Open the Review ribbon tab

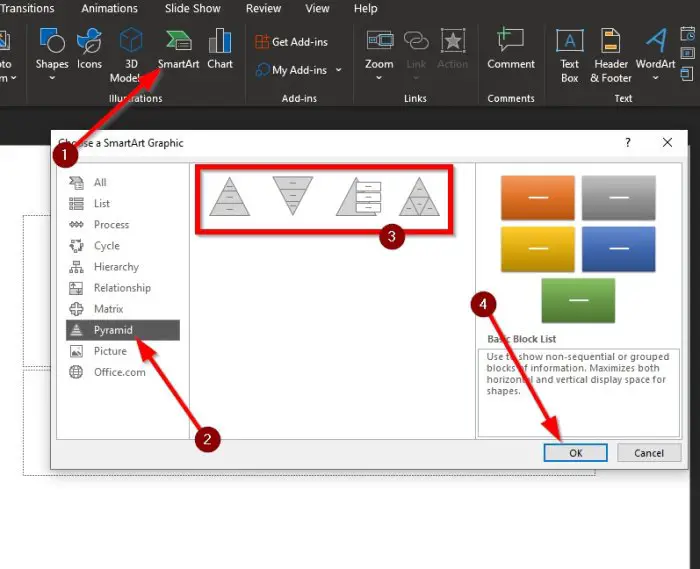pos(263,8)
